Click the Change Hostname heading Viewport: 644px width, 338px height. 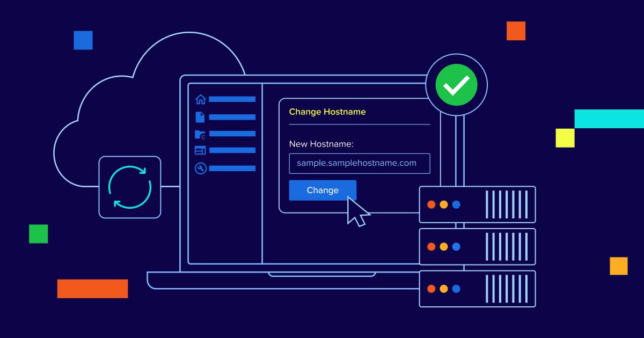point(327,112)
